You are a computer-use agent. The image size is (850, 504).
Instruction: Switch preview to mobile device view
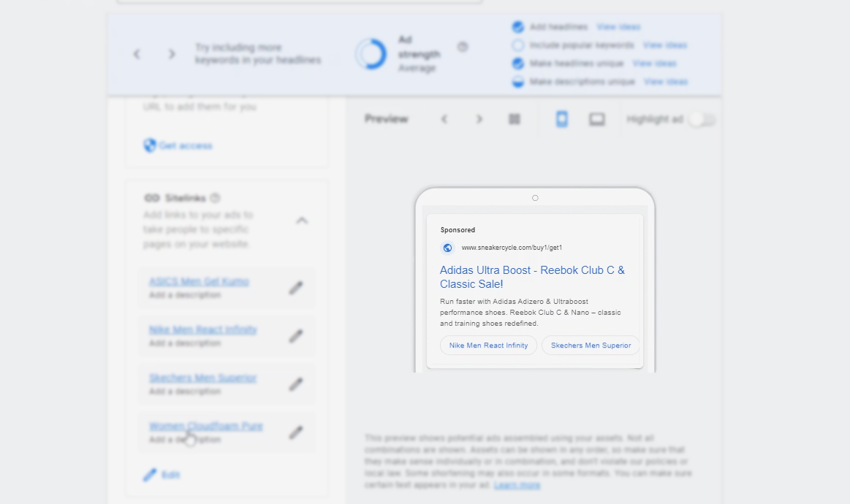click(561, 119)
